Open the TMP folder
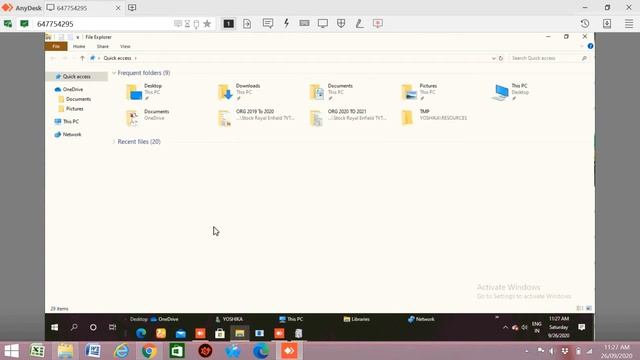This screenshot has width=640, height=360. pyautogui.click(x=434, y=118)
